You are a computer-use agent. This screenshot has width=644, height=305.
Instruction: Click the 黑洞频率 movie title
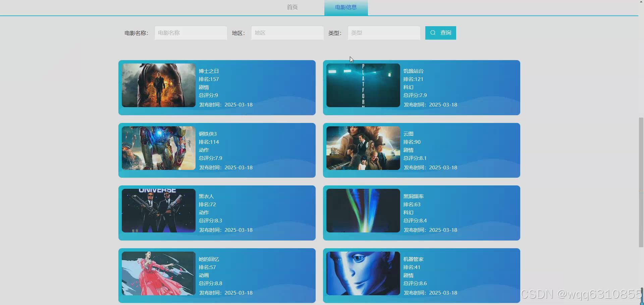tap(413, 197)
